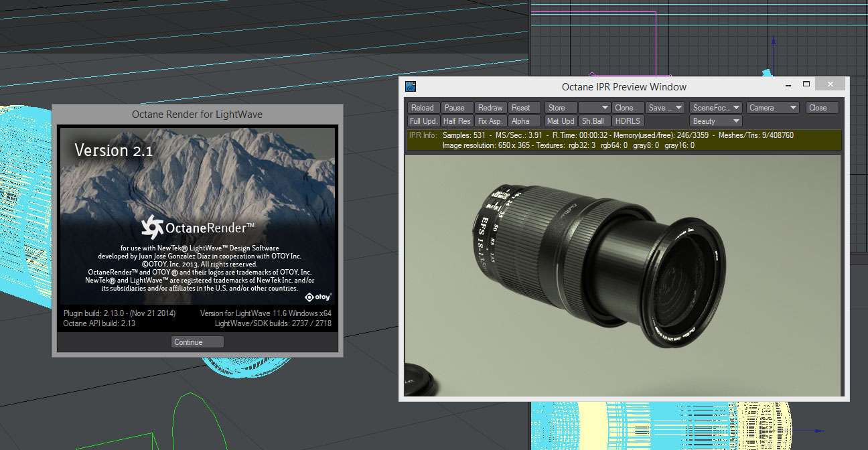The image size is (868, 450).
Task: Click the 'rgb32: 3' texture count
Action: [x=581, y=145]
